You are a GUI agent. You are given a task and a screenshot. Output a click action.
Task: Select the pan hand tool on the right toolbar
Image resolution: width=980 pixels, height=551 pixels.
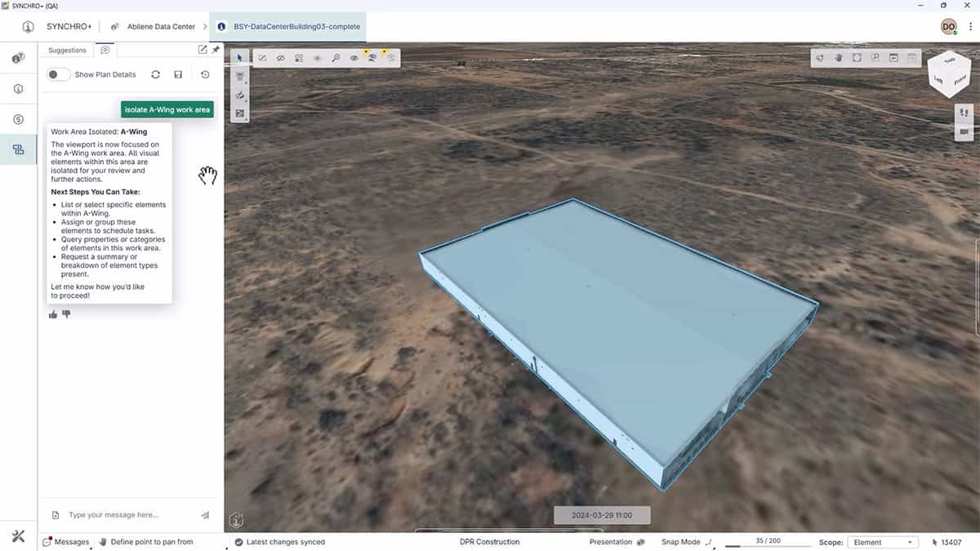point(840,58)
